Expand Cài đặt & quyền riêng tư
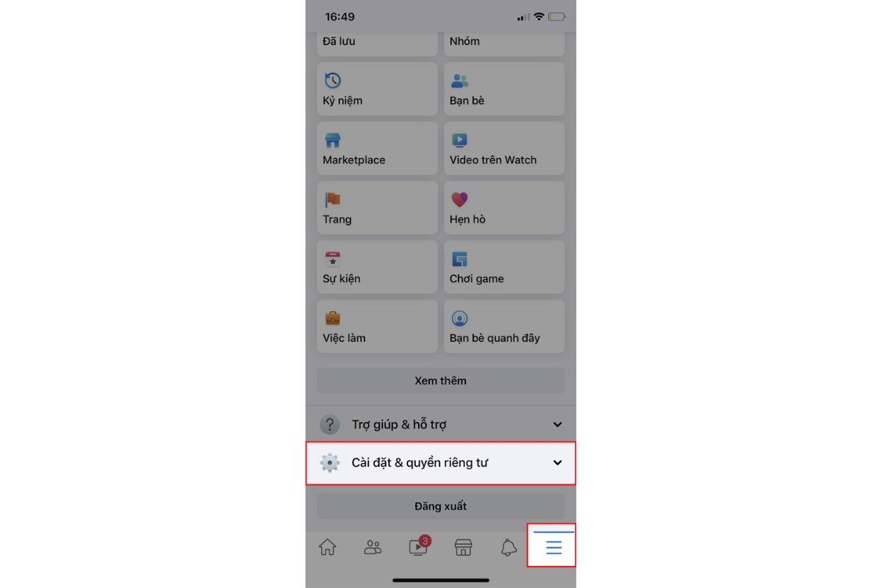 pyautogui.click(x=441, y=463)
